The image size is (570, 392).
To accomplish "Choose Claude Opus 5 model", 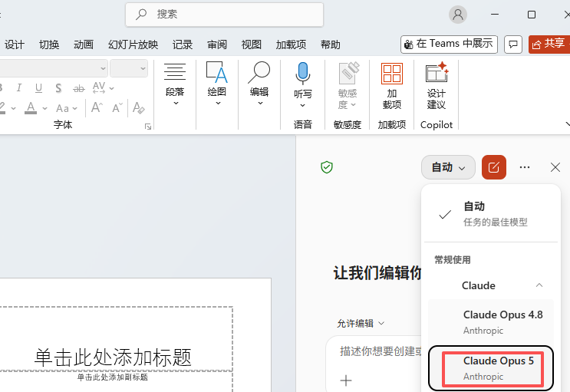I will (x=491, y=368).
